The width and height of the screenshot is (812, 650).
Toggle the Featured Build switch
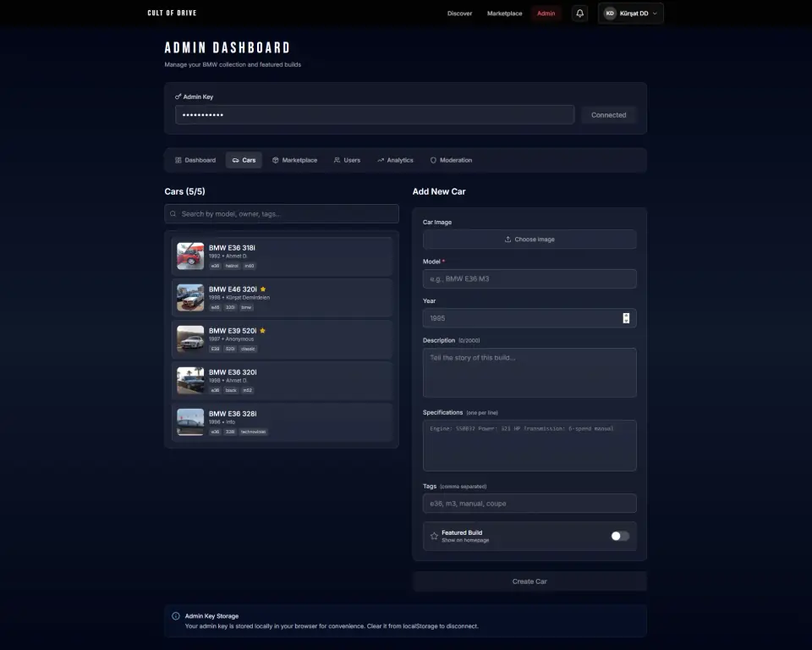pos(620,536)
